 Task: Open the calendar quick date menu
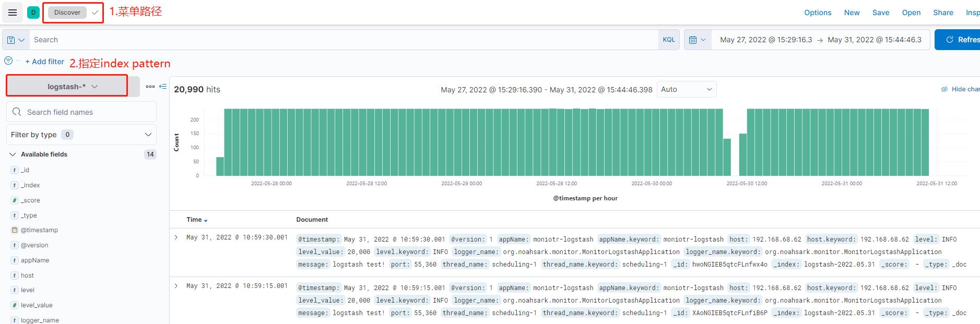(x=698, y=40)
